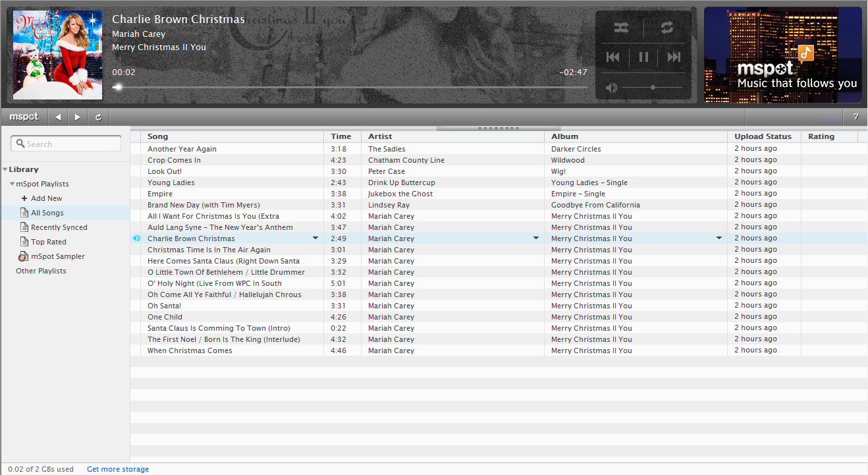Seek within the song progress bar

(x=350, y=87)
